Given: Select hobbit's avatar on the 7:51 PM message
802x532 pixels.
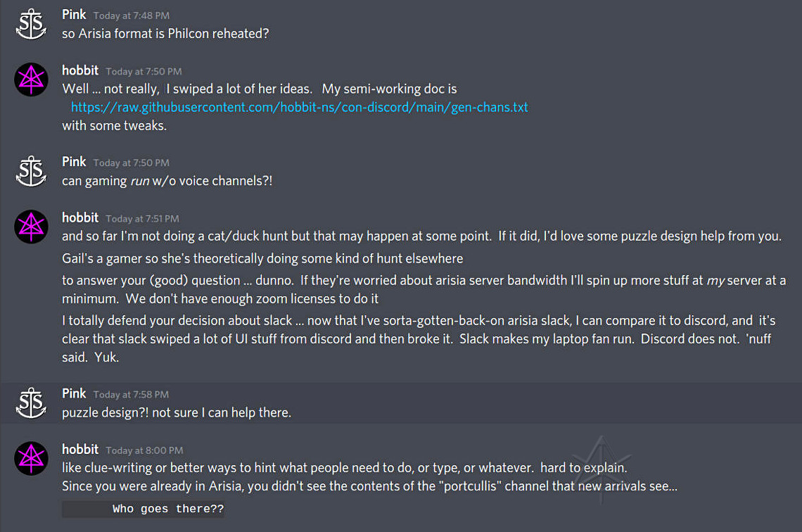Looking at the screenshot, I should coord(31,227).
